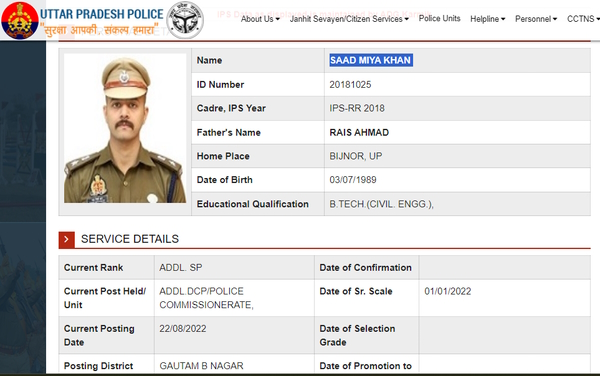Click the Uttar Pradesh Police title text
This screenshot has width=600, height=376.
point(102,14)
